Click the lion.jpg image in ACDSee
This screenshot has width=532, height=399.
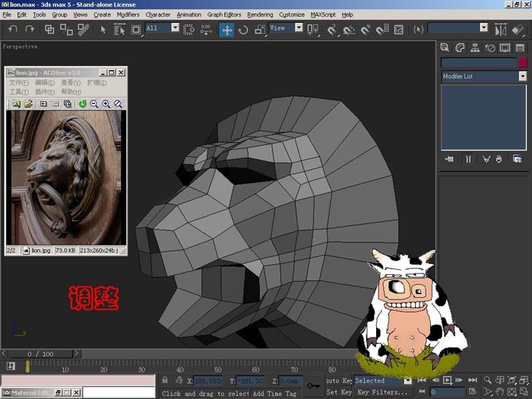pos(66,177)
